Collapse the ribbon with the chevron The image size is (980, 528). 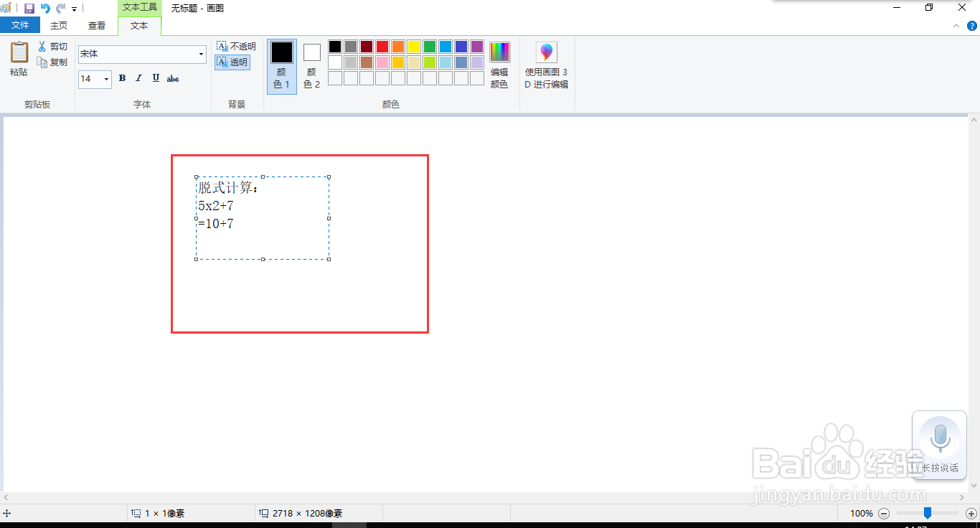(956, 26)
